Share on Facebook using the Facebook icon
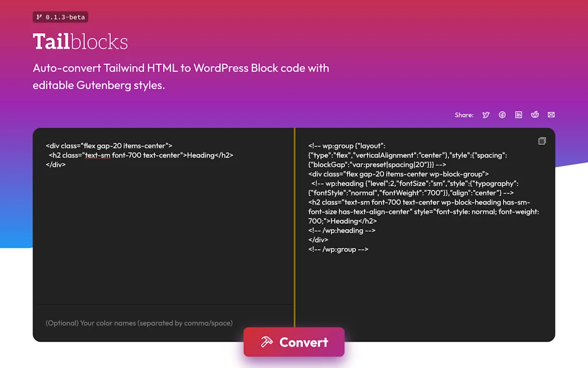The width and height of the screenshot is (588, 368). 502,114
